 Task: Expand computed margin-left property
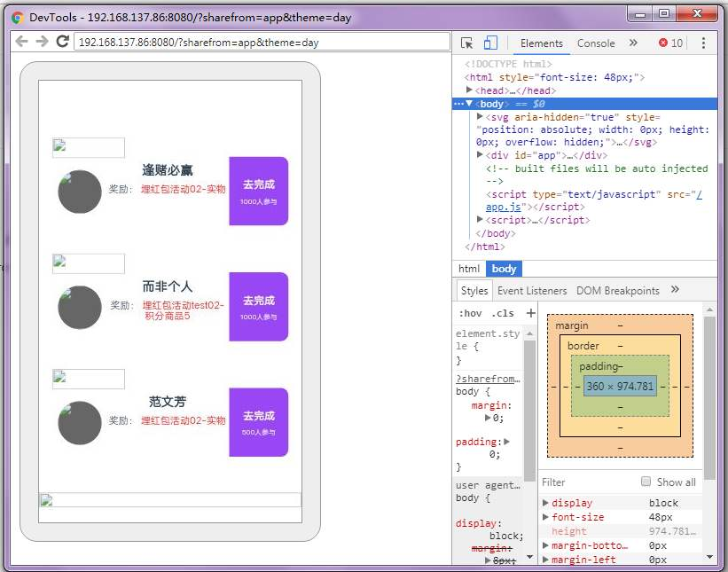coord(545,560)
